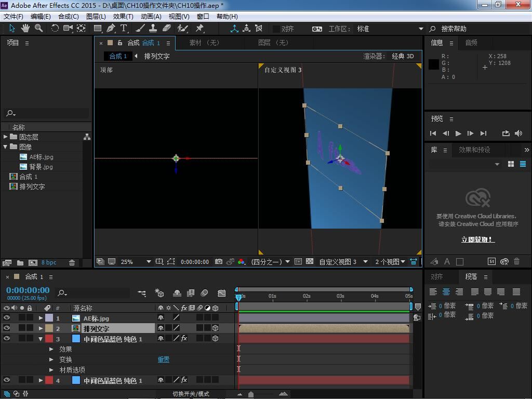Open the 效果(T) menu

(123, 16)
